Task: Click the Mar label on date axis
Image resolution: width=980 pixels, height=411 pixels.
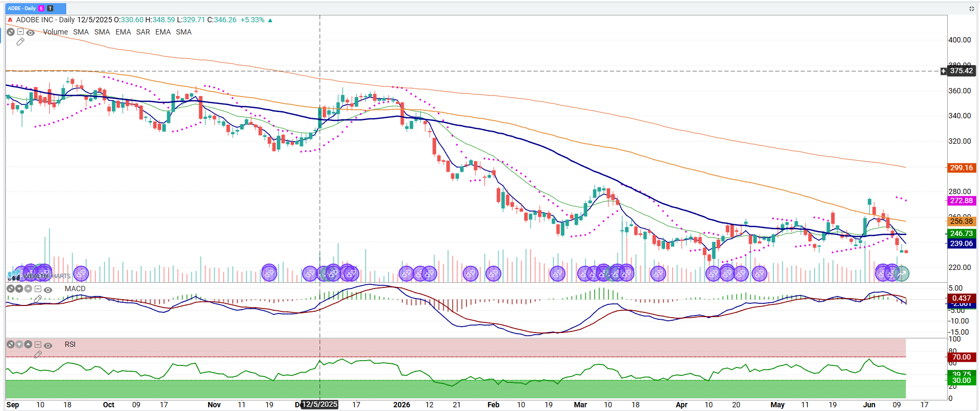Action: tap(580, 405)
